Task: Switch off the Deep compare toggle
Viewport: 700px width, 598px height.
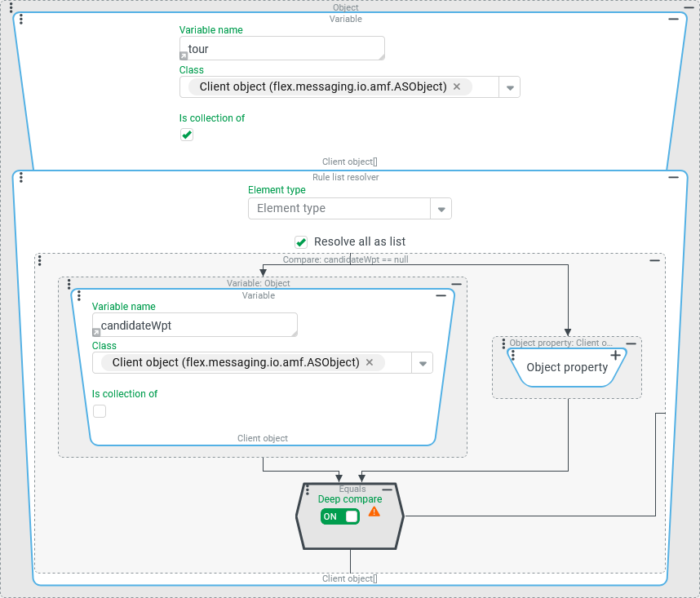Action: point(340,516)
